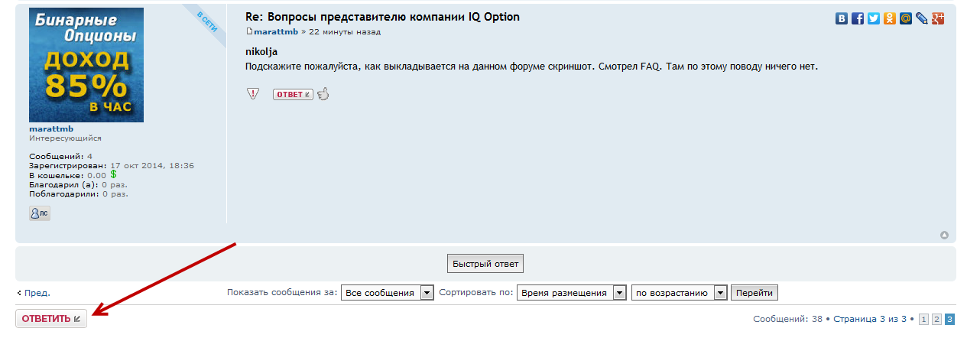
Task: Share the post on Twitter
Action: (x=874, y=18)
